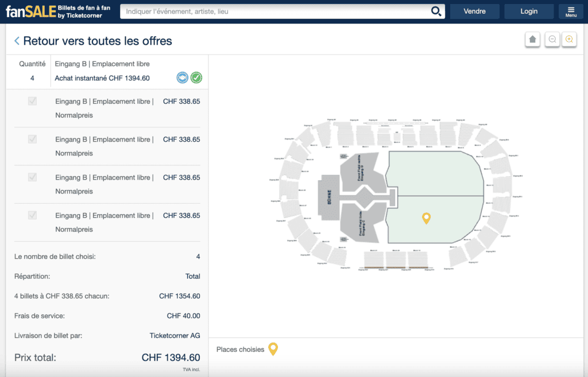Click the search magnifier in the search bar
This screenshot has width=588, height=377.
click(x=436, y=11)
